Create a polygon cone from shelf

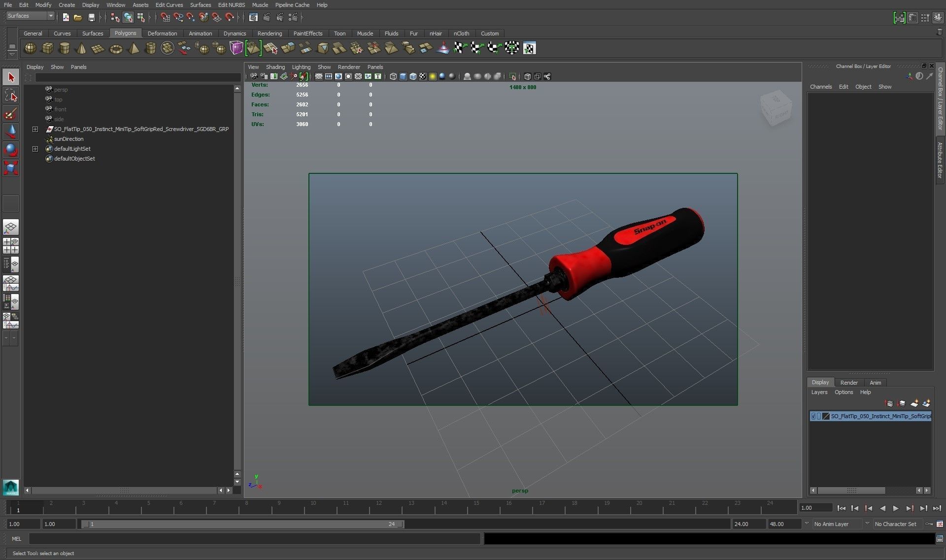(82, 48)
